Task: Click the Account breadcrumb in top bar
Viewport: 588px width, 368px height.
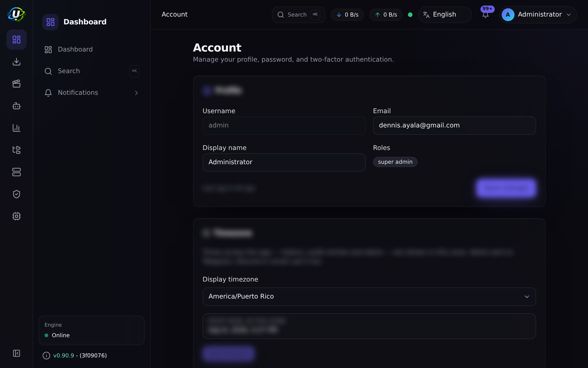Action: 175,14
